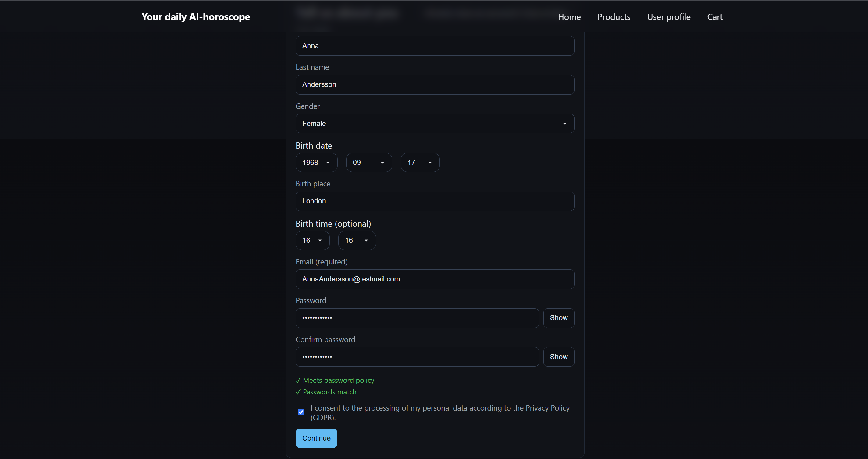Expand the birth time minute dropdown
The width and height of the screenshot is (868, 459).
pyautogui.click(x=357, y=240)
